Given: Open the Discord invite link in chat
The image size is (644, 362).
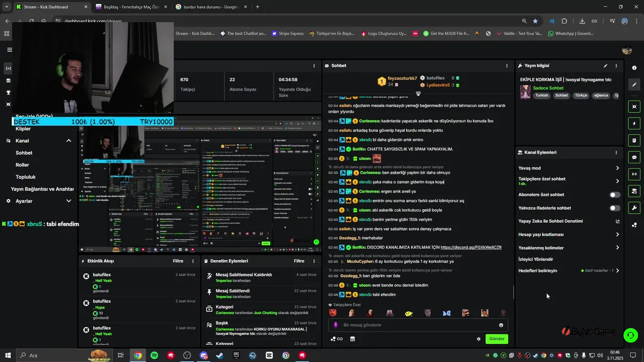Looking at the screenshot, I should [x=471, y=247].
